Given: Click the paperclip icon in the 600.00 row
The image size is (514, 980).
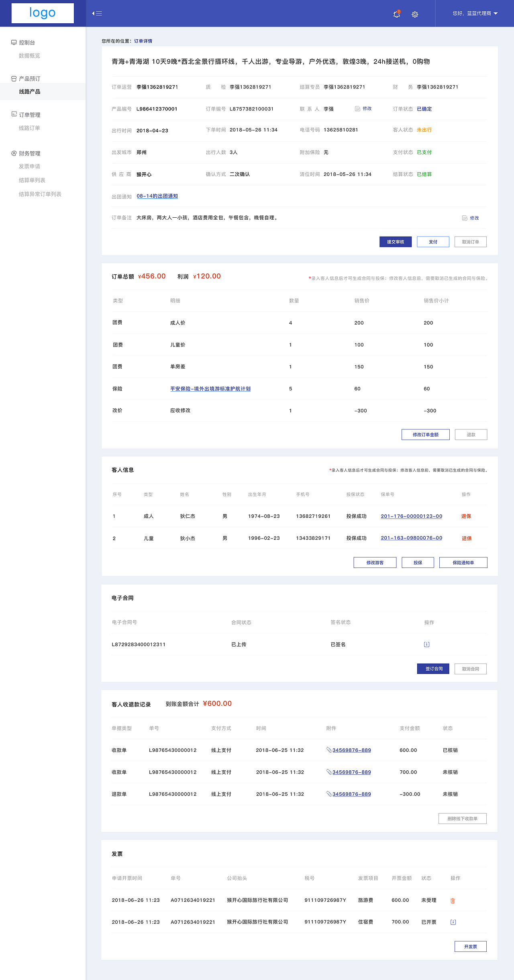Looking at the screenshot, I should coord(329,750).
